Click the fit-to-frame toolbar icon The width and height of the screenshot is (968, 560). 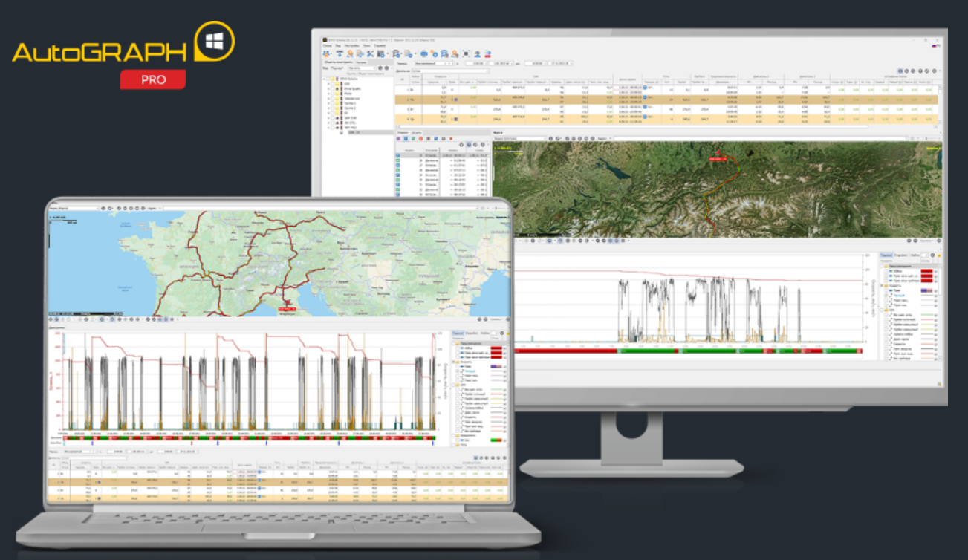(466, 53)
